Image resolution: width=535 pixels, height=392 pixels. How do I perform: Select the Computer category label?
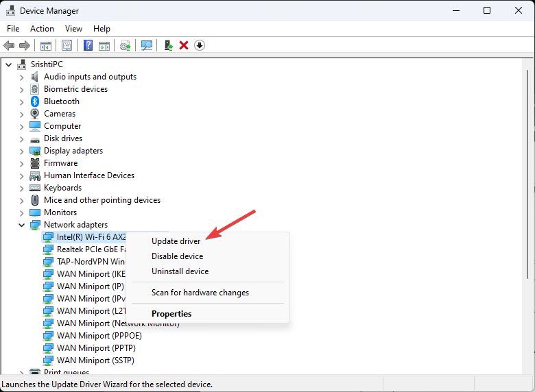click(x=62, y=126)
